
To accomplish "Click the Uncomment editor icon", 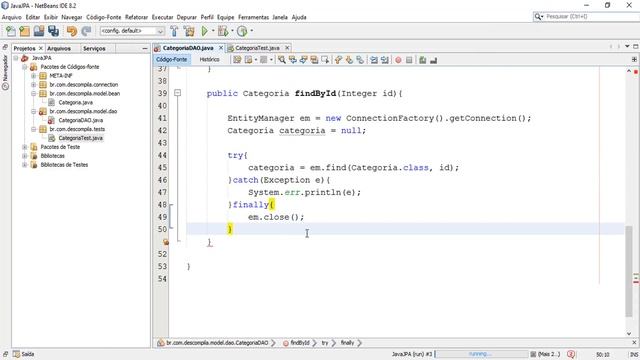I will (433, 60).
